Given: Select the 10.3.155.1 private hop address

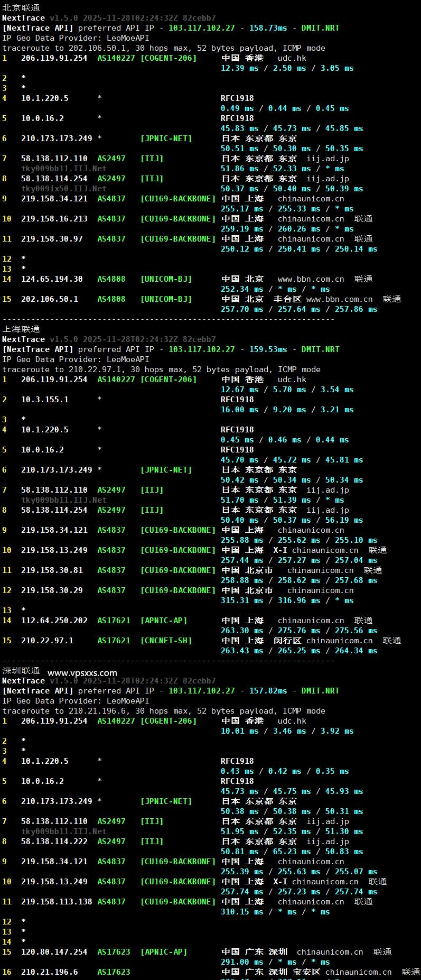Looking at the screenshot, I should [45, 400].
